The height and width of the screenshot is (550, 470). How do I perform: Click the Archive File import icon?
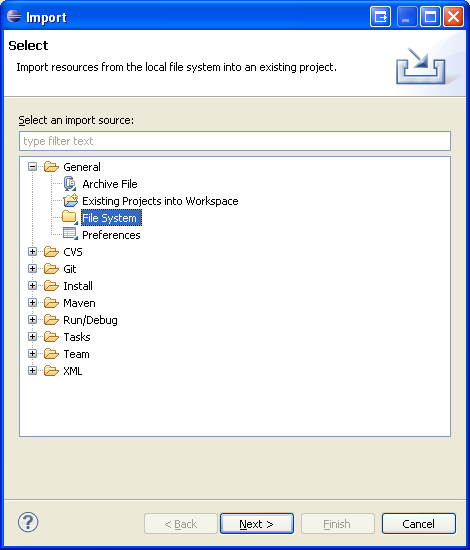(70, 184)
